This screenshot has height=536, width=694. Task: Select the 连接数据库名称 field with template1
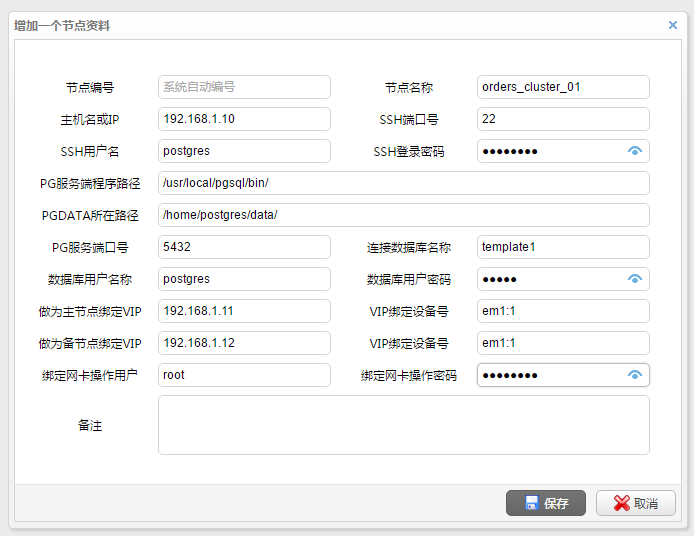[x=563, y=247]
